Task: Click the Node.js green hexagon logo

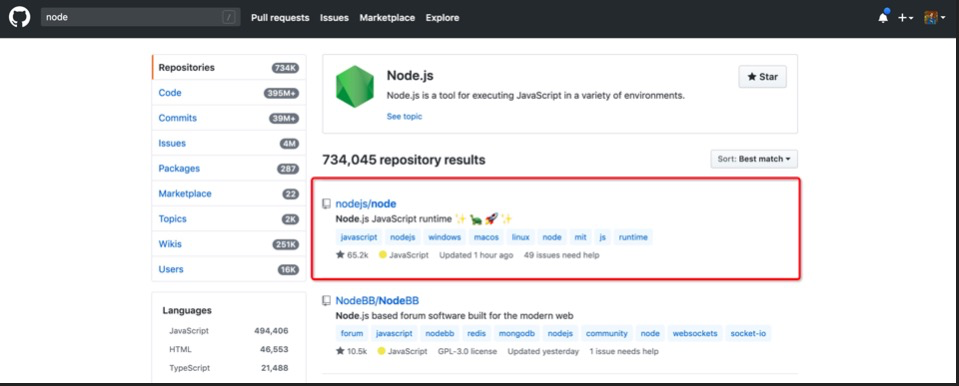Action: (354, 87)
